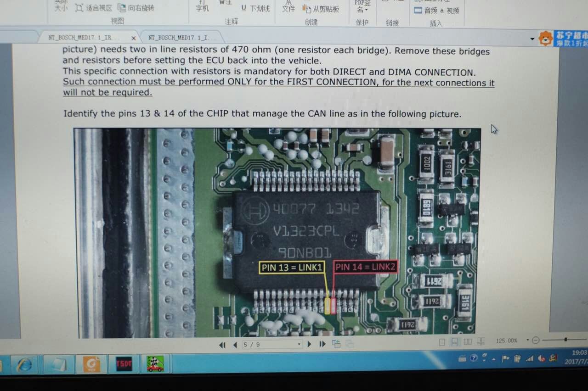Close the active NT_BOSCH_MED17.1_IR tab
Screen dimensions: 588x391
pos(134,38)
